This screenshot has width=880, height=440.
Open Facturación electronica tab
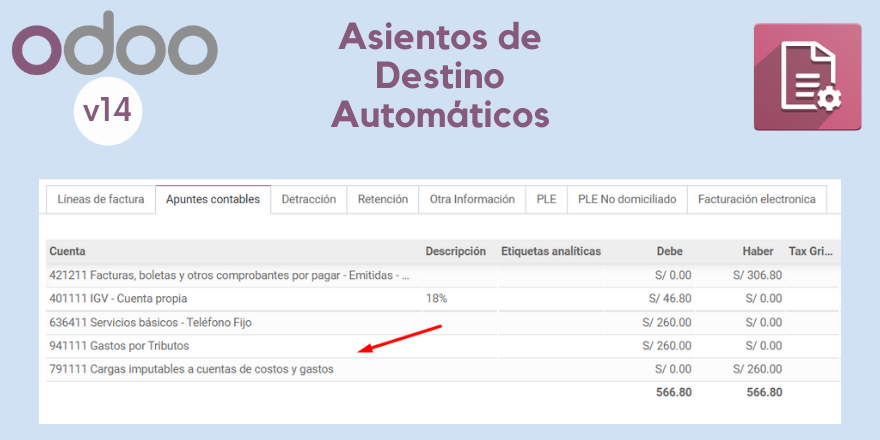(757, 199)
